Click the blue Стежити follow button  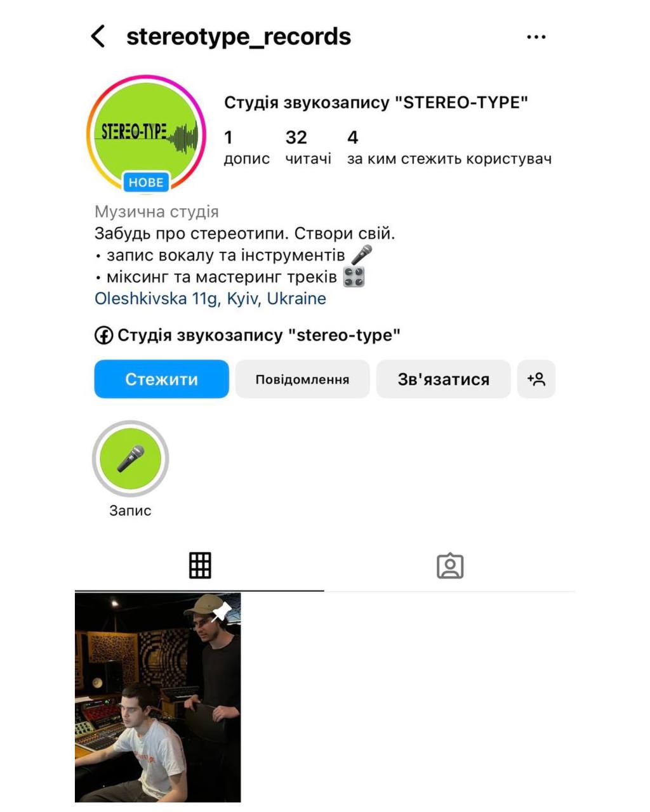162,379
